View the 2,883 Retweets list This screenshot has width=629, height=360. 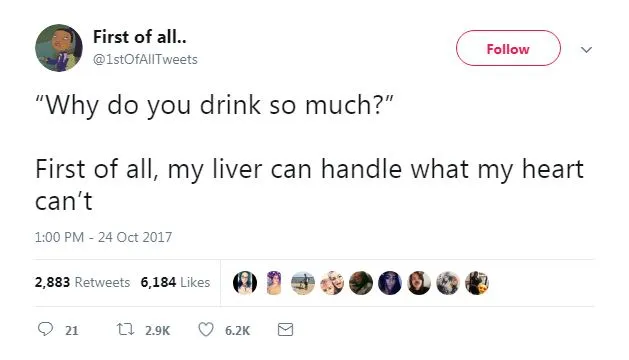(82, 282)
